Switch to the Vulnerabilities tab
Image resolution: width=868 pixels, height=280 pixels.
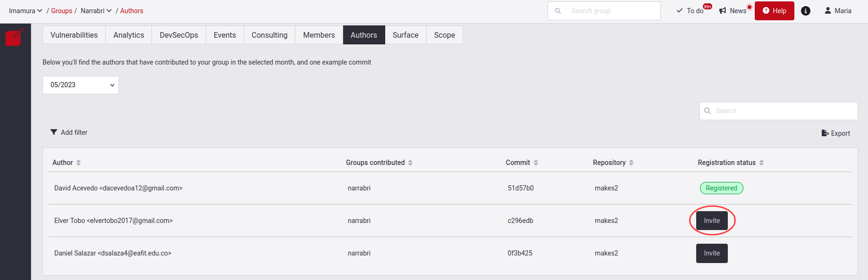tap(74, 35)
